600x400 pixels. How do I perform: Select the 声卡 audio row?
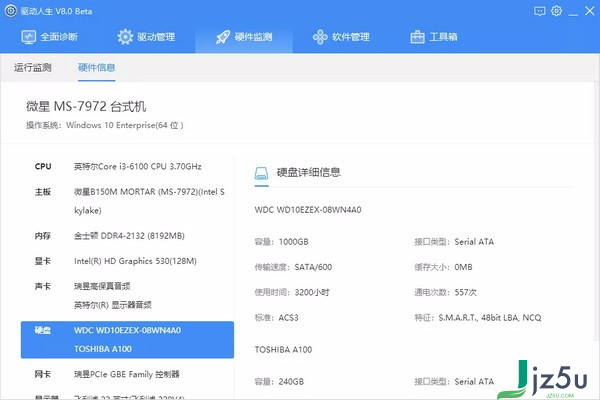point(127,296)
